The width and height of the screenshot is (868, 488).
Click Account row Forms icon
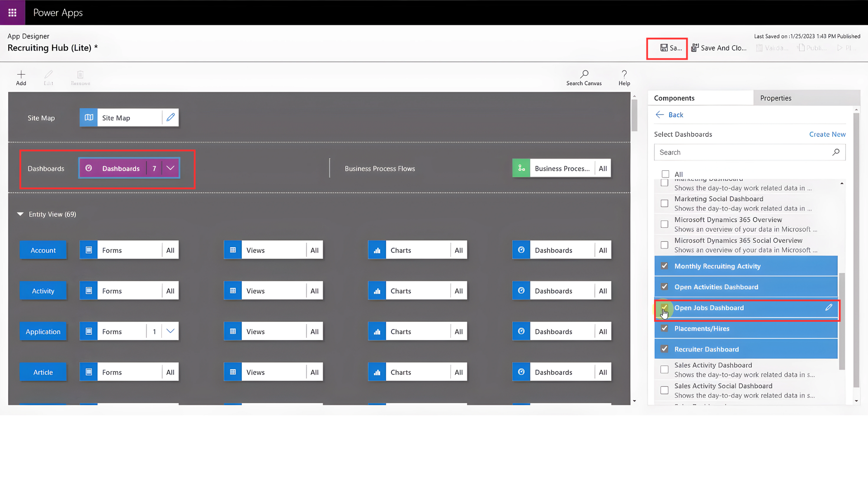tap(89, 250)
